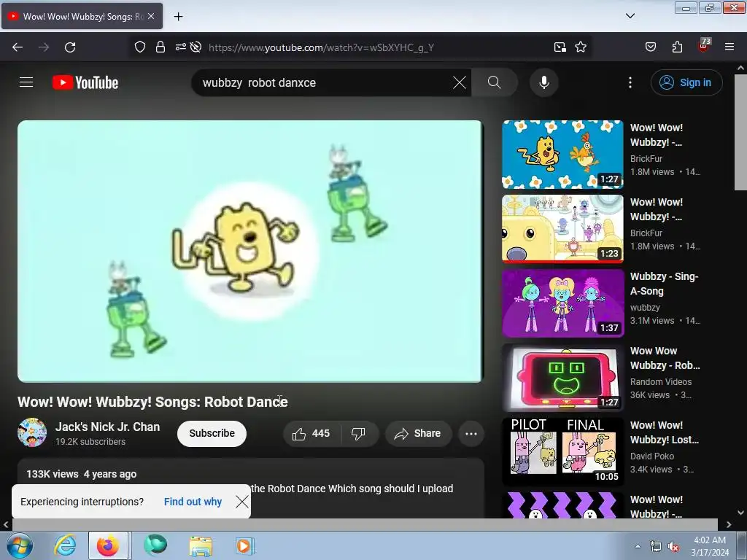Close the Wow! Wow! Wubbzy! tab

coord(151,16)
